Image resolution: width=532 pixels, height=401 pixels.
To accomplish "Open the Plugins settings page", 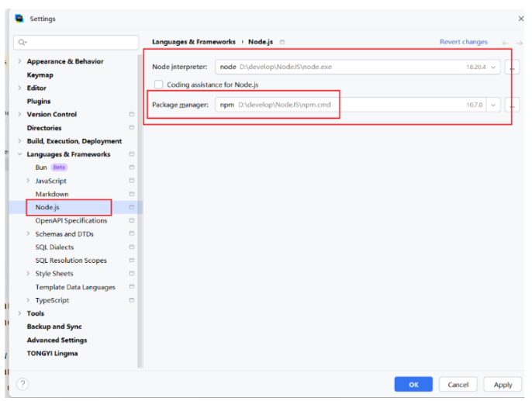I will pyautogui.click(x=39, y=101).
